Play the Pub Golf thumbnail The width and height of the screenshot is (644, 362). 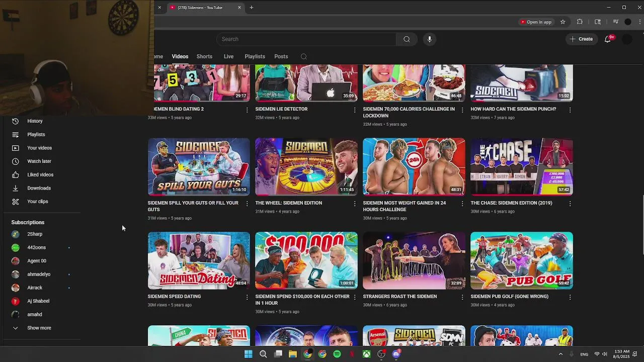pos(522,260)
